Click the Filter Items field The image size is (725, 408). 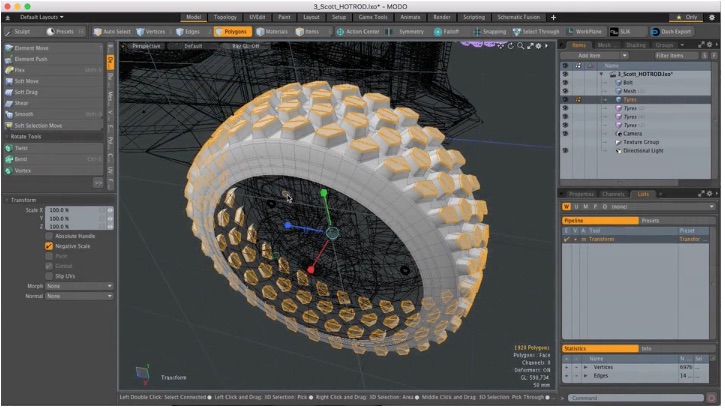click(x=675, y=56)
